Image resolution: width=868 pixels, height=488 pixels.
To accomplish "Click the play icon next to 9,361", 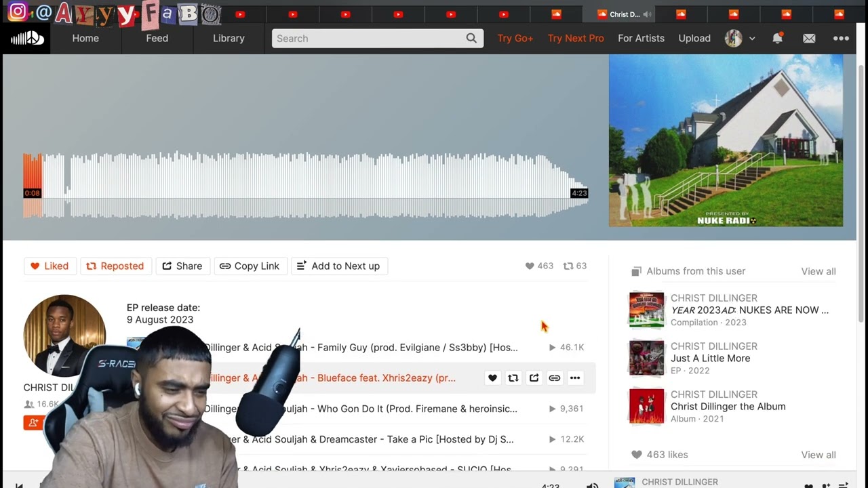I will coord(552,409).
